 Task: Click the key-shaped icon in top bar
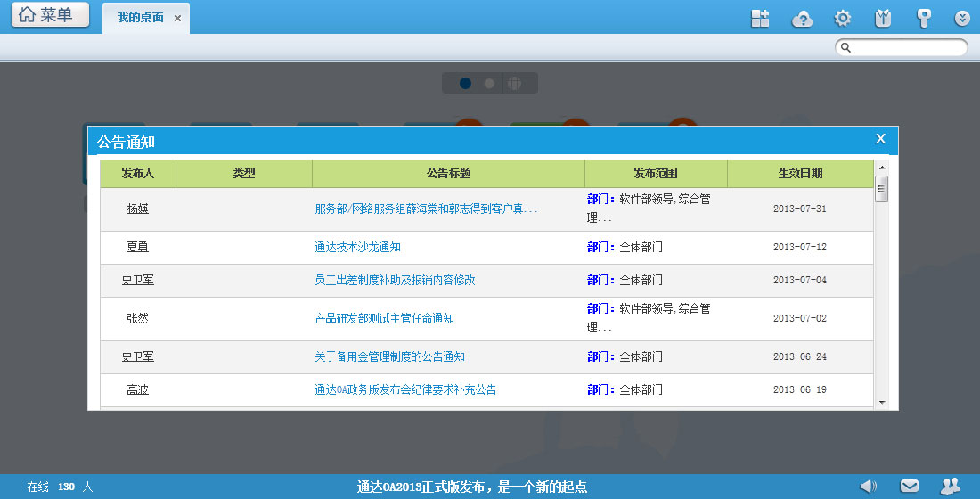pyautogui.click(x=924, y=19)
